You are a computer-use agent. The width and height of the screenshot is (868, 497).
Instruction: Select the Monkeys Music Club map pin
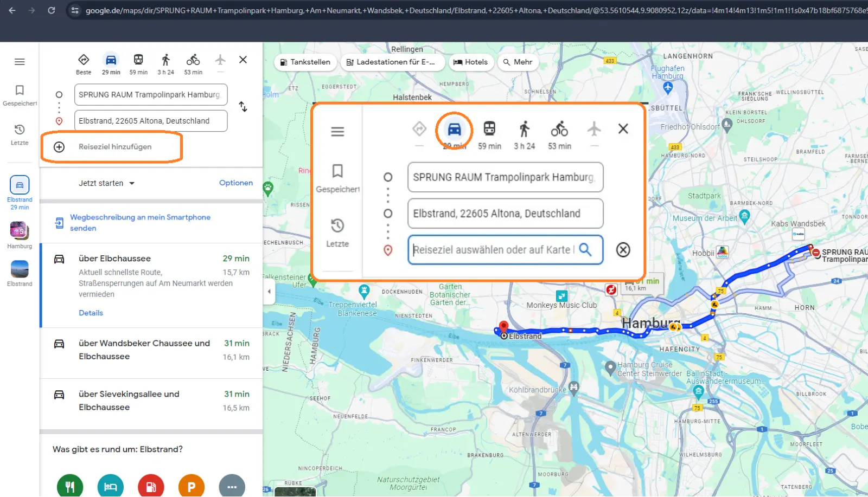coord(561,296)
